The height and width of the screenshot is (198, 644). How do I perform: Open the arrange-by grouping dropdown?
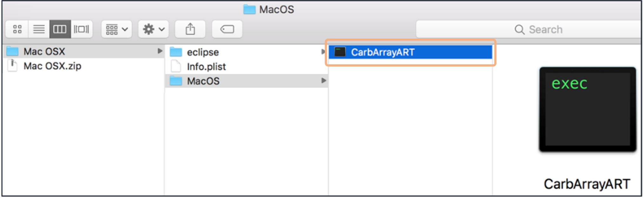116,29
